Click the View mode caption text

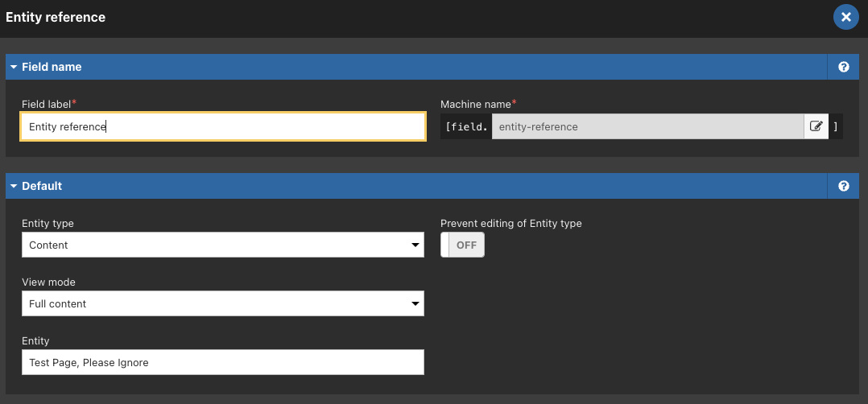(x=48, y=282)
